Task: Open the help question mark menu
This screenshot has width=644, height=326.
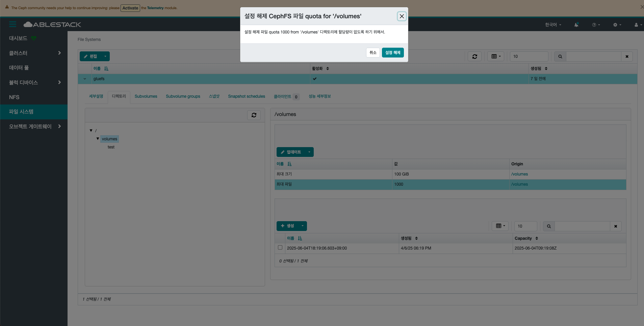Action: pos(596,25)
